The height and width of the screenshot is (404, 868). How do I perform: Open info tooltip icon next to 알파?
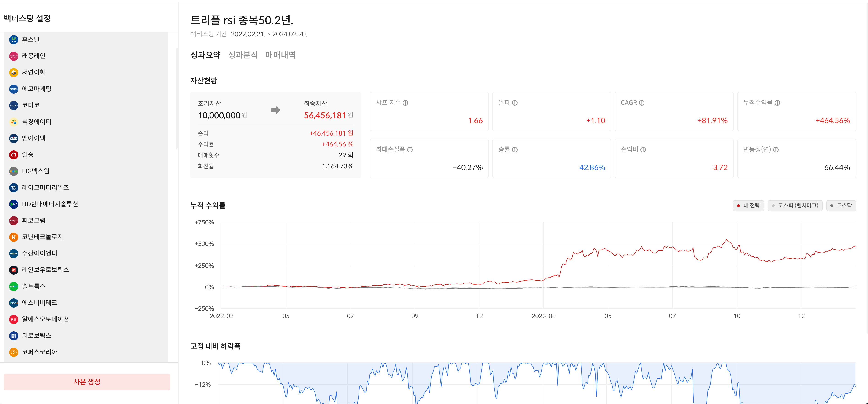click(515, 103)
